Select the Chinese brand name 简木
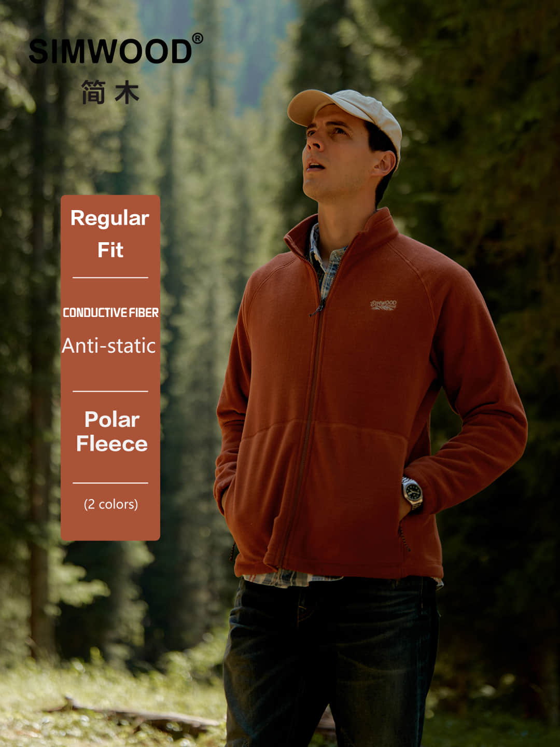 (110, 93)
